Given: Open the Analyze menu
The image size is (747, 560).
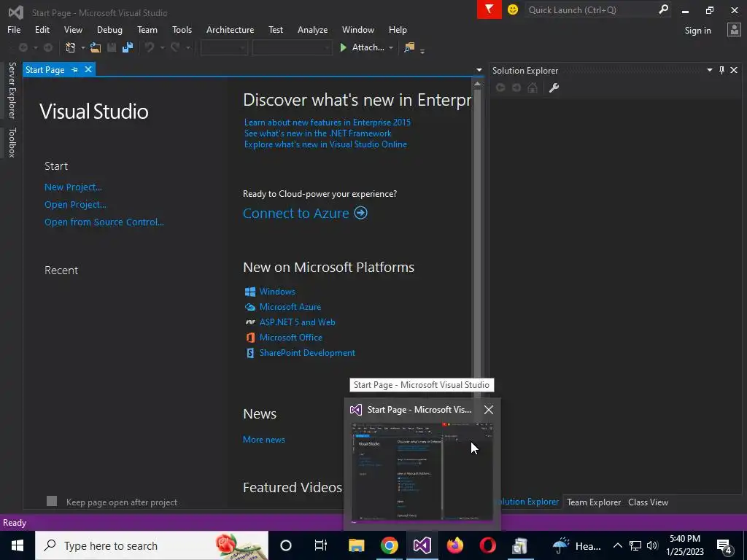Looking at the screenshot, I should click(312, 29).
